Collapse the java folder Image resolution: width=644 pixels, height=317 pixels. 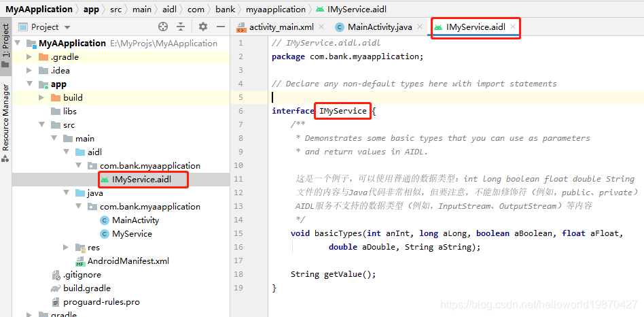click(66, 193)
